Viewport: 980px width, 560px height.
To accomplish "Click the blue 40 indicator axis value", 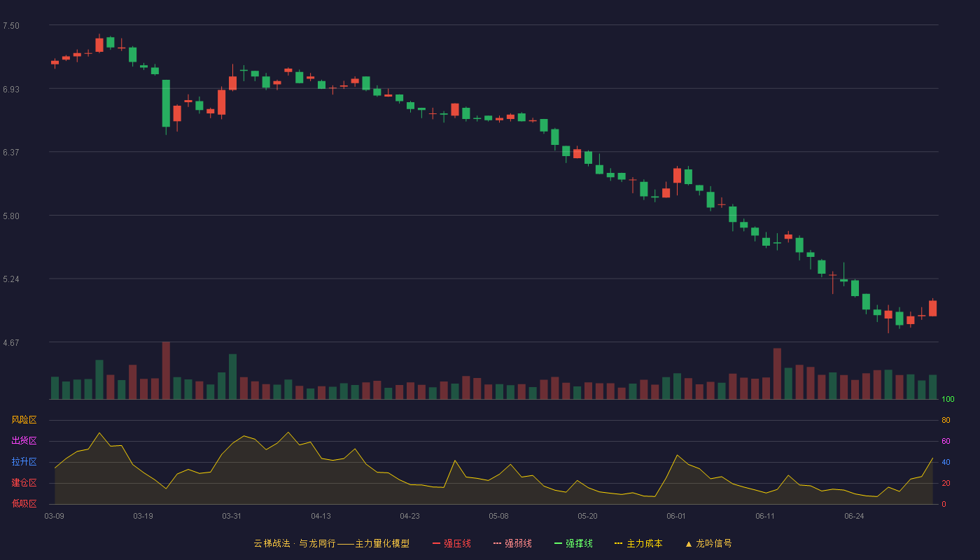I will (946, 462).
